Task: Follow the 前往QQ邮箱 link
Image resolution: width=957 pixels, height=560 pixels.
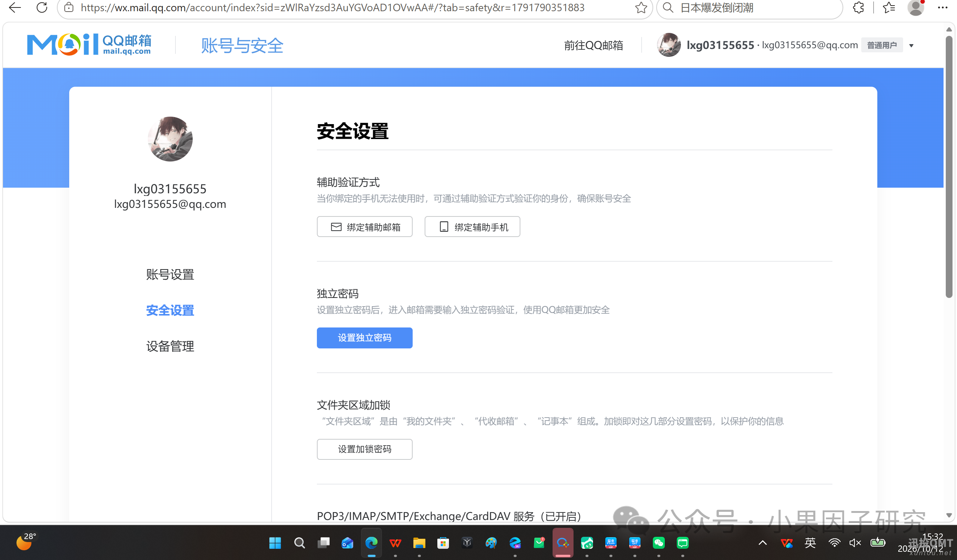Action: (593, 46)
